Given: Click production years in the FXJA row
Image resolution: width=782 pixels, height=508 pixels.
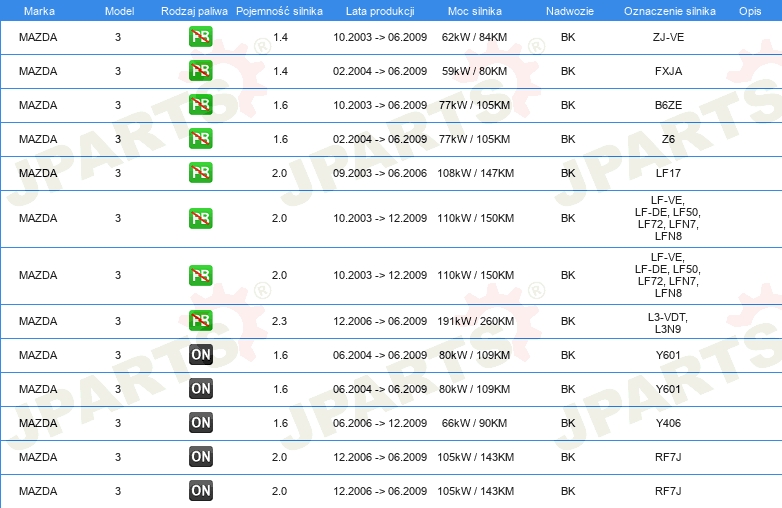Looking at the screenshot, I should tap(380, 71).
